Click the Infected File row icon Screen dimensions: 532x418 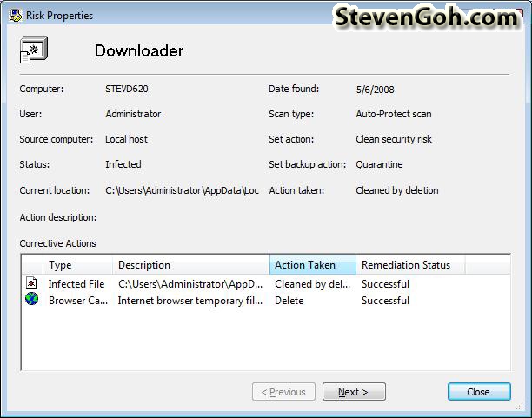(x=31, y=283)
